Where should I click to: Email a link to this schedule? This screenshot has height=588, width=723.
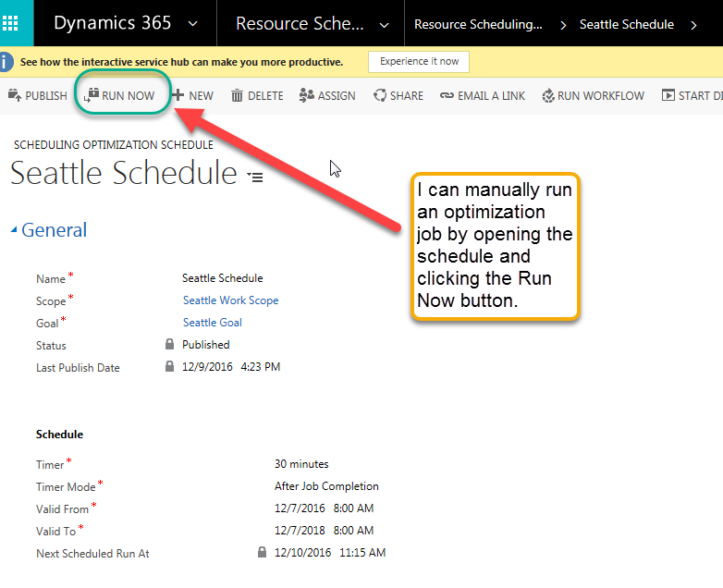pyautogui.click(x=483, y=95)
